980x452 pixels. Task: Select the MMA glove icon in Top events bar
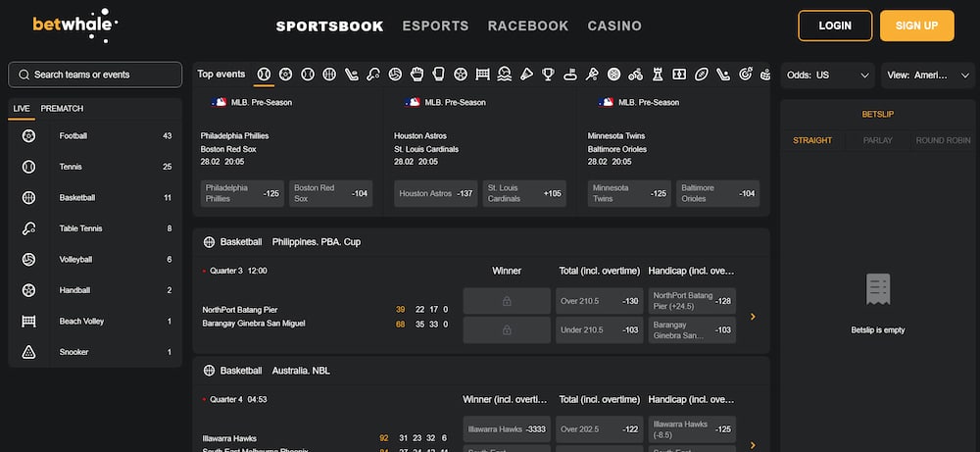tap(416, 75)
